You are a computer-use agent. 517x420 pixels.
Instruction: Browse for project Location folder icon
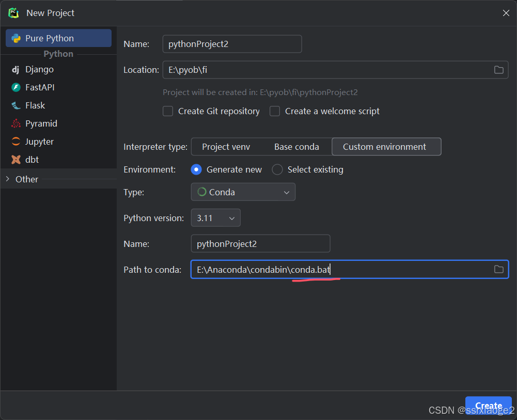pos(498,70)
